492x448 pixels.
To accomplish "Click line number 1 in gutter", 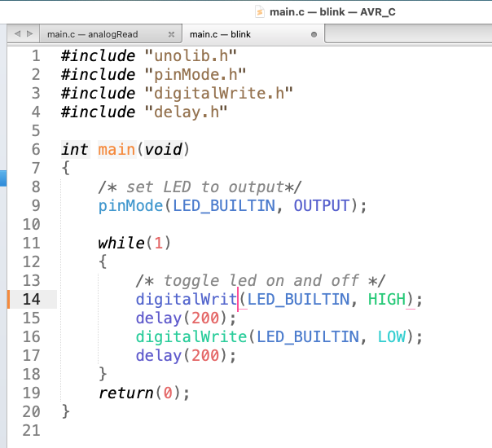I will coord(36,56).
